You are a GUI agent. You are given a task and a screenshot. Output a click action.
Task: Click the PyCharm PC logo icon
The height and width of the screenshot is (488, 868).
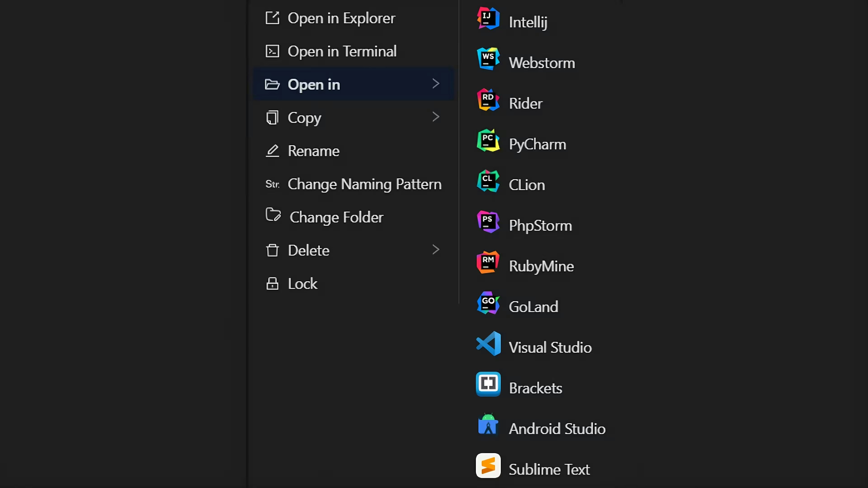pos(488,141)
